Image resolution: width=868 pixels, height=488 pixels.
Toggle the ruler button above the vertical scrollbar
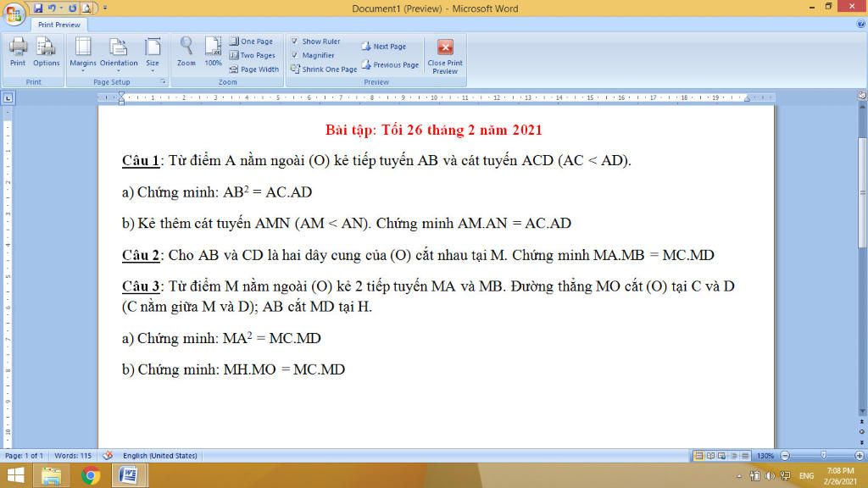(x=862, y=96)
